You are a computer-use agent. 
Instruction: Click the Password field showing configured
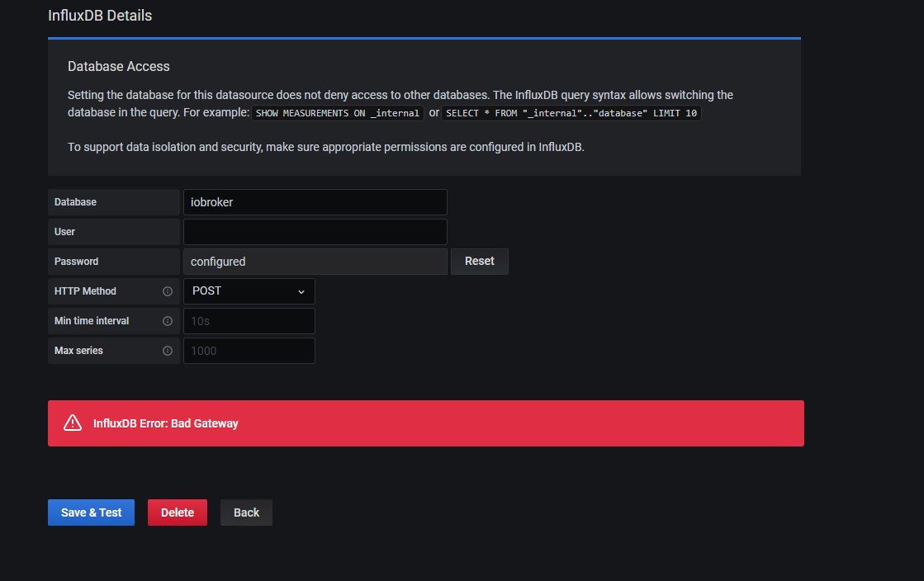tap(315, 262)
